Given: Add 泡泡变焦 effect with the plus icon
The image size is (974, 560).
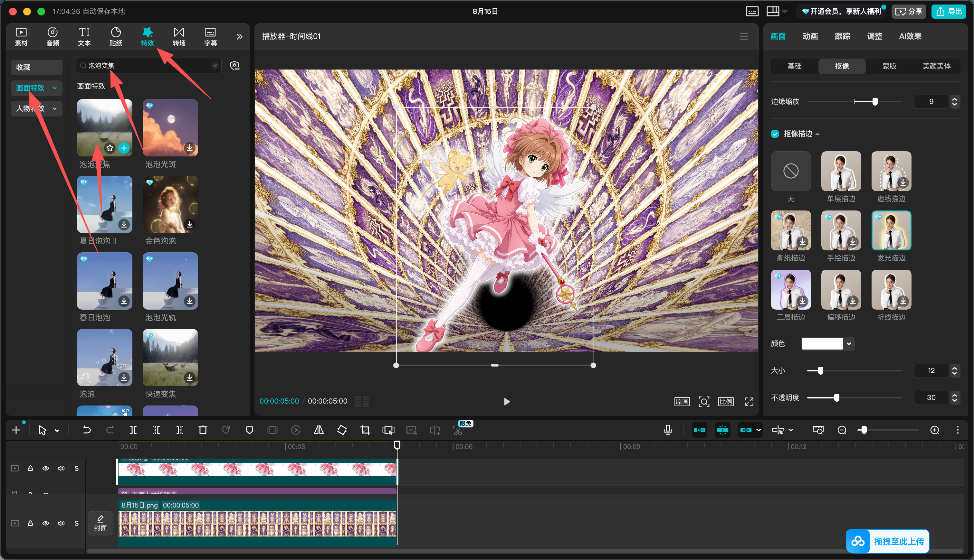Looking at the screenshot, I should (x=124, y=148).
